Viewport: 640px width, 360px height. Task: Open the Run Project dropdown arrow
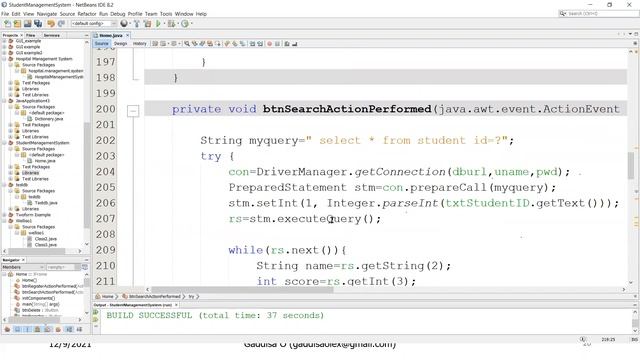[164, 24]
